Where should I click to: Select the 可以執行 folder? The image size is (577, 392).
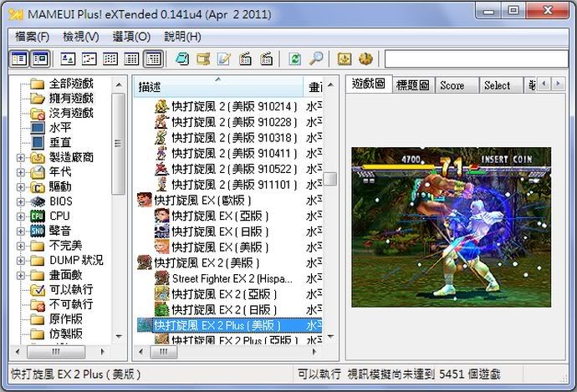click(x=71, y=290)
